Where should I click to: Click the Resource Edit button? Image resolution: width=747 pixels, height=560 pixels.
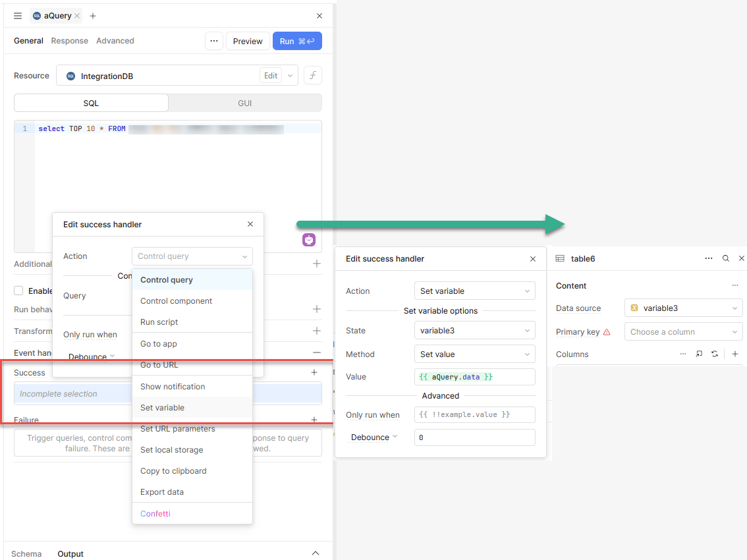(271, 75)
